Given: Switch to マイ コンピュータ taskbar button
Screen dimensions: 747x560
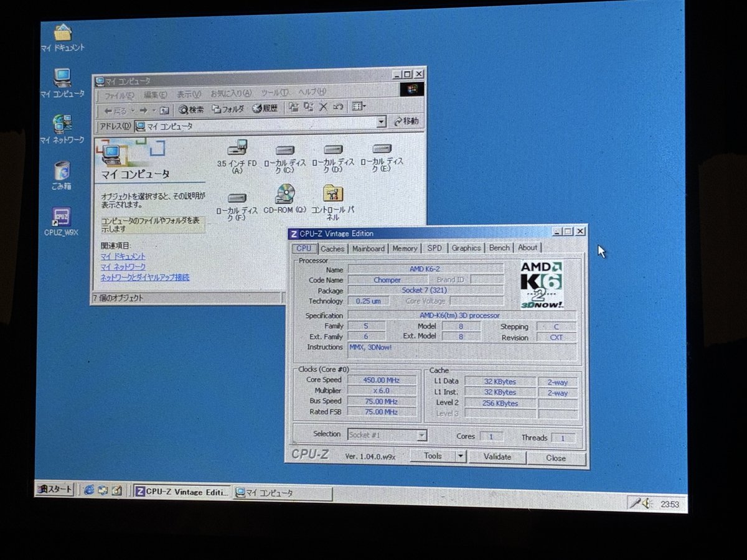Looking at the screenshot, I should (283, 493).
